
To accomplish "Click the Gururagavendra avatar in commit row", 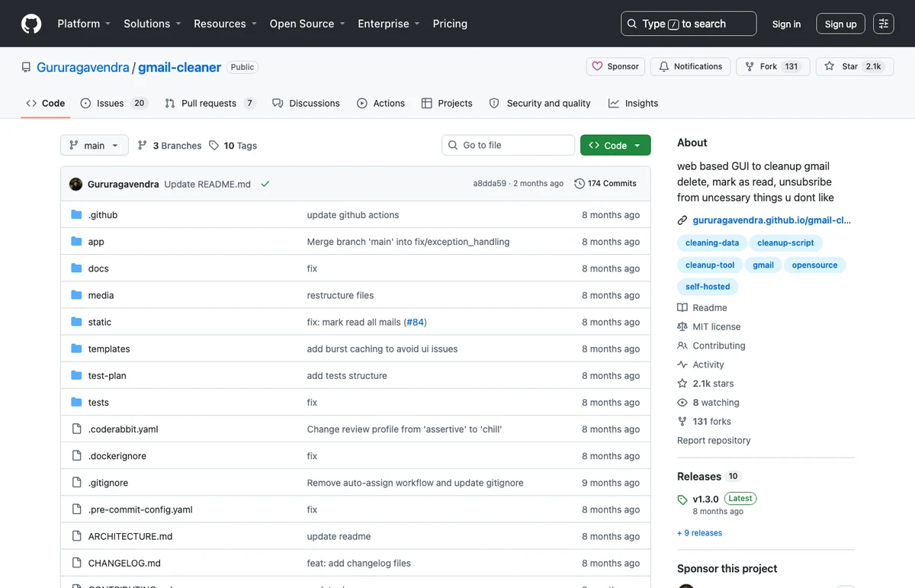I will 75,184.
